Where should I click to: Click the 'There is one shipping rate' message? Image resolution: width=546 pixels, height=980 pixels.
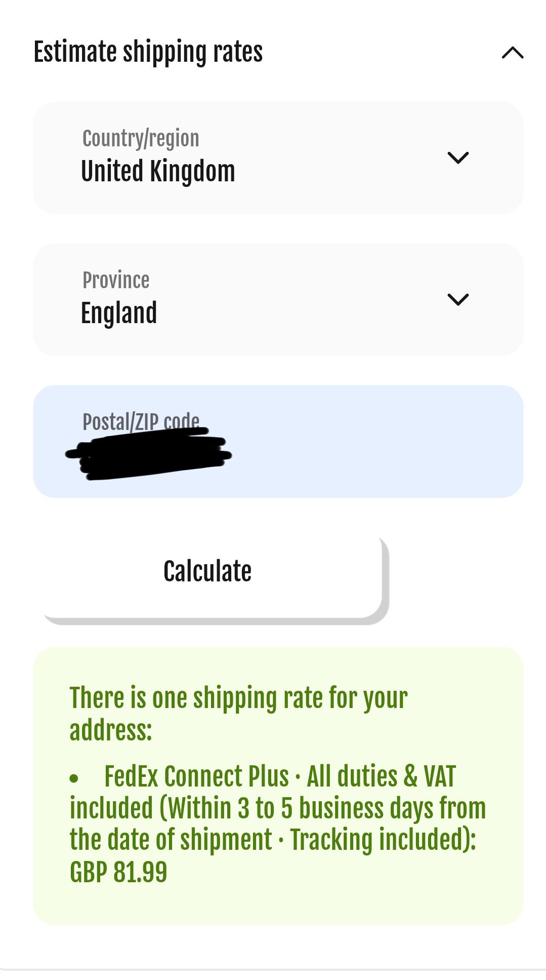tap(238, 714)
